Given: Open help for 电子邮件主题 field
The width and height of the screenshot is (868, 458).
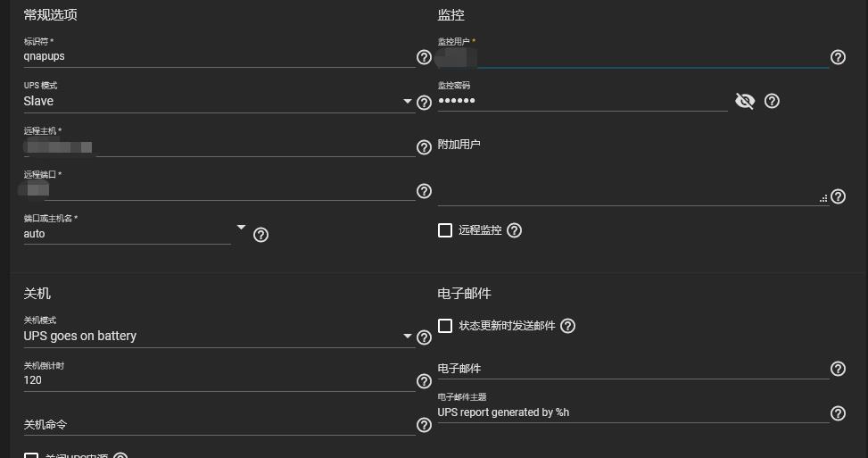Looking at the screenshot, I should tap(838, 413).
